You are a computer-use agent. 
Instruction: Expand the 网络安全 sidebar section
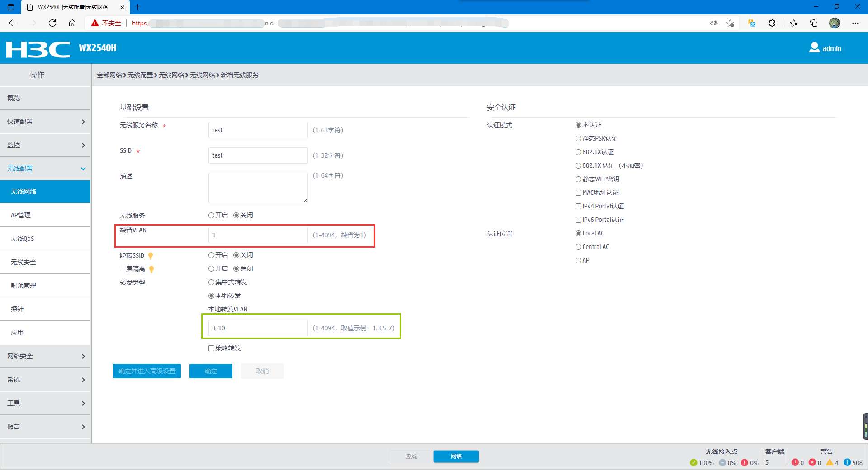(x=45, y=356)
